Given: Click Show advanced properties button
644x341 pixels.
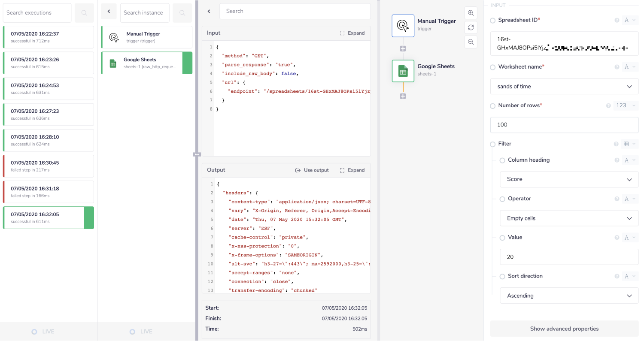Looking at the screenshot, I should pos(564,329).
